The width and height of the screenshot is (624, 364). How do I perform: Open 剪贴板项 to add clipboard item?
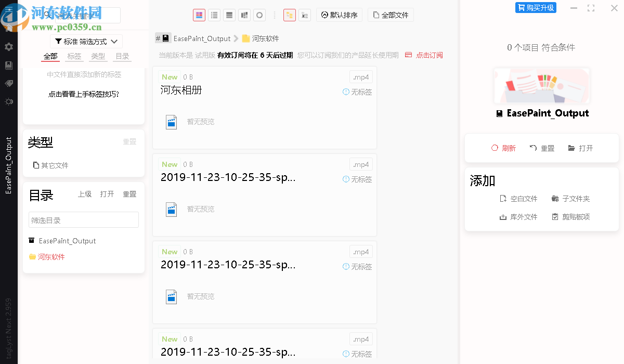pyautogui.click(x=570, y=217)
